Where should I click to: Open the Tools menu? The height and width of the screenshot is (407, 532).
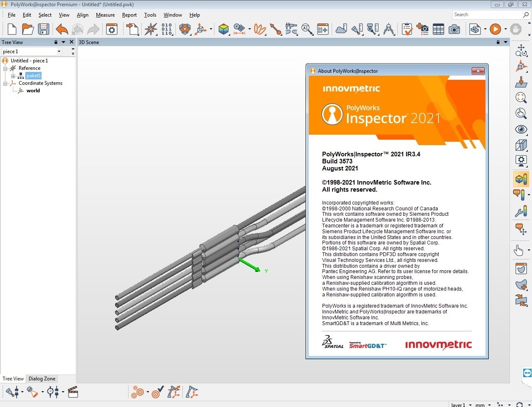click(150, 15)
